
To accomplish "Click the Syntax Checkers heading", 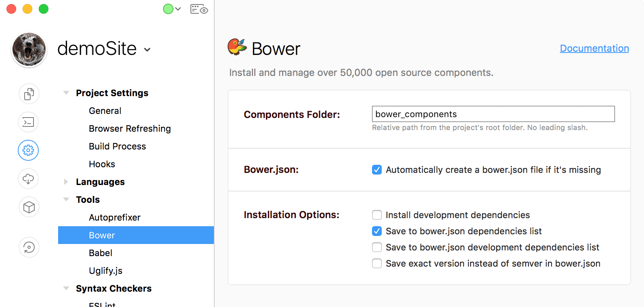I will [114, 288].
